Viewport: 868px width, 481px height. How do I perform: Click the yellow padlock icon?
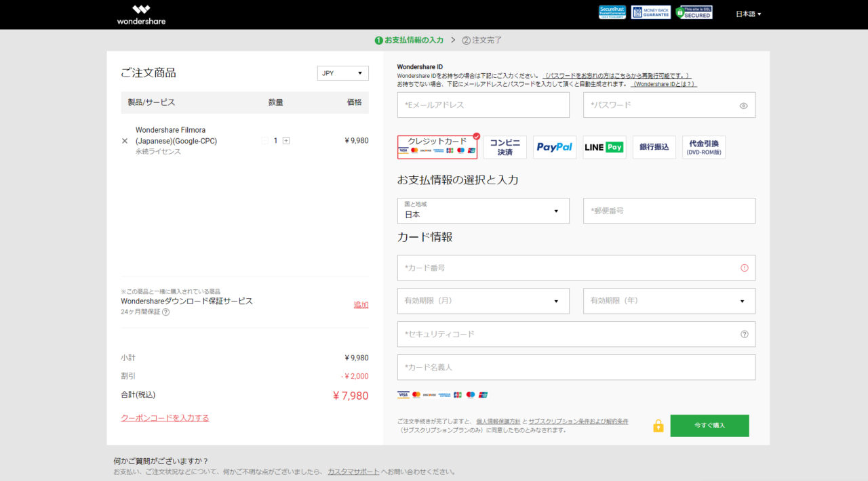point(658,425)
